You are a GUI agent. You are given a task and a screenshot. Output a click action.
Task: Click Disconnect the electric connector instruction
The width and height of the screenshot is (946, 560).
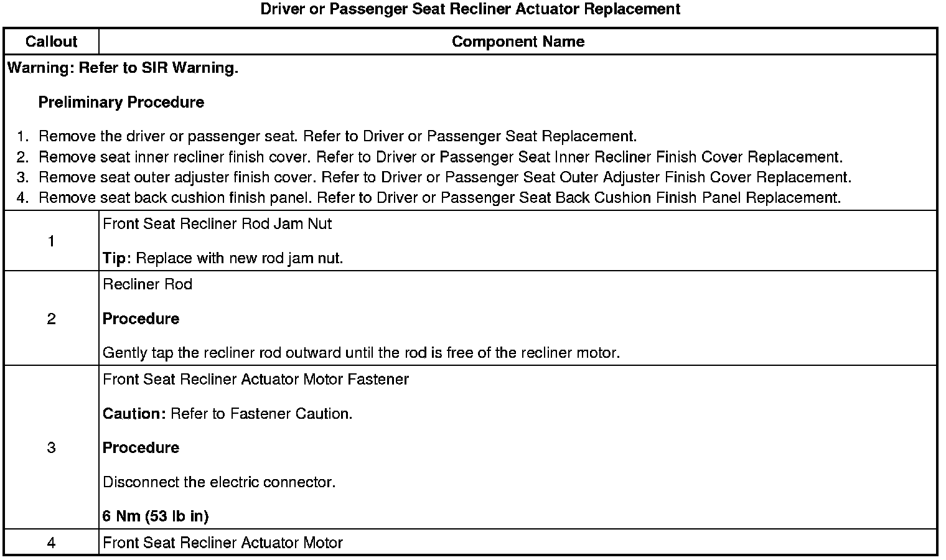[x=219, y=482]
